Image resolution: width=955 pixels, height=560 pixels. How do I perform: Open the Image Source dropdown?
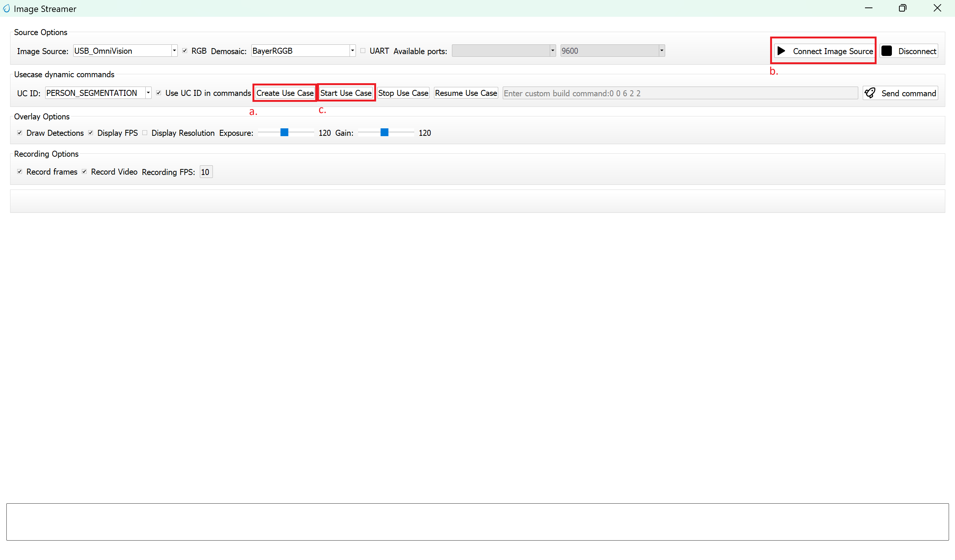(174, 50)
